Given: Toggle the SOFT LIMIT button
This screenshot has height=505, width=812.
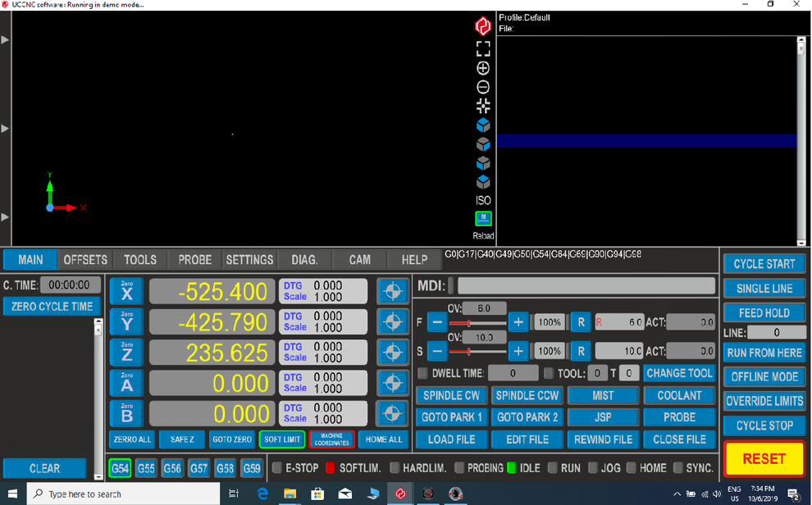Looking at the screenshot, I should click(282, 439).
